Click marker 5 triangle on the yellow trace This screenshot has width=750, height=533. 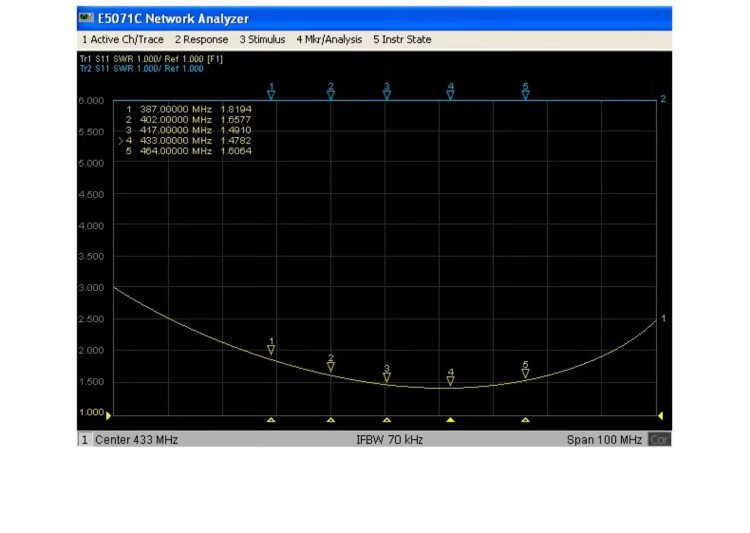pyautogui.click(x=525, y=374)
